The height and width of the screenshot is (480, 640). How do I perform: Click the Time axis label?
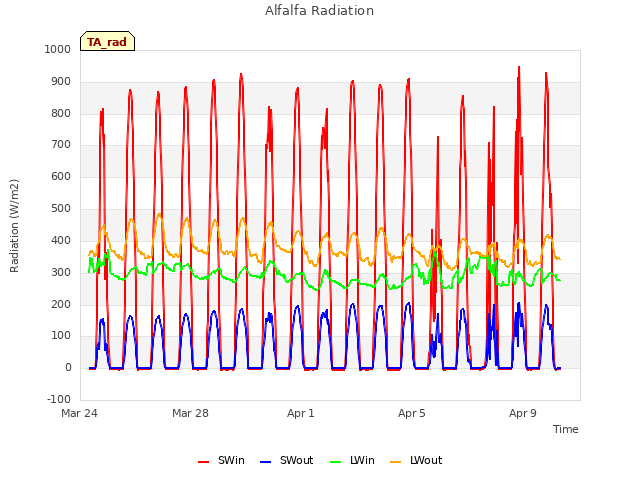click(565, 429)
